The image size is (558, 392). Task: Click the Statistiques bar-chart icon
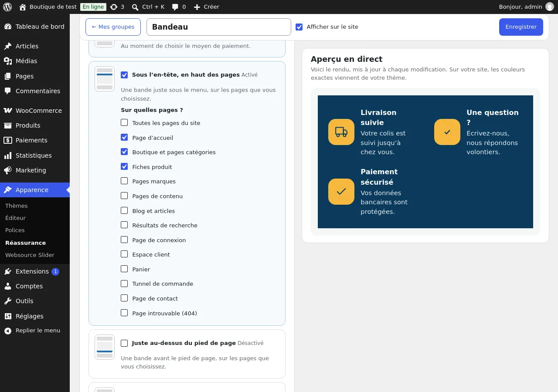8,155
